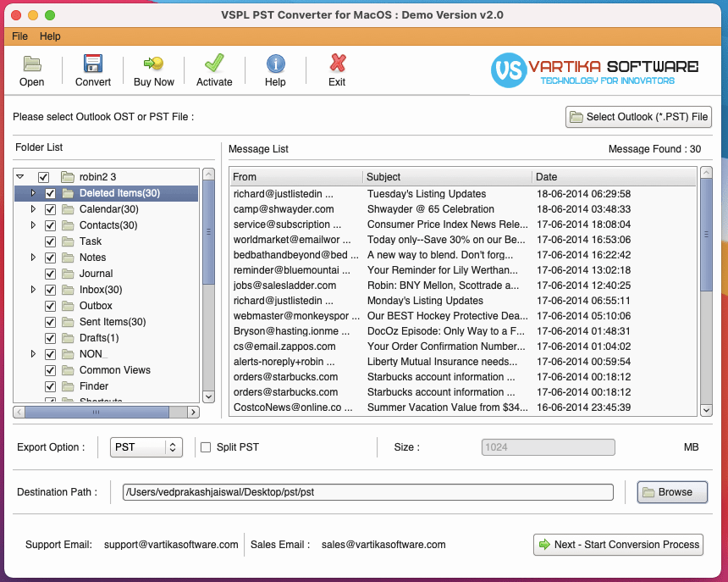Uncheck the Task folder checkbox
The height and width of the screenshot is (582, 728).
[x=51, y=241]
